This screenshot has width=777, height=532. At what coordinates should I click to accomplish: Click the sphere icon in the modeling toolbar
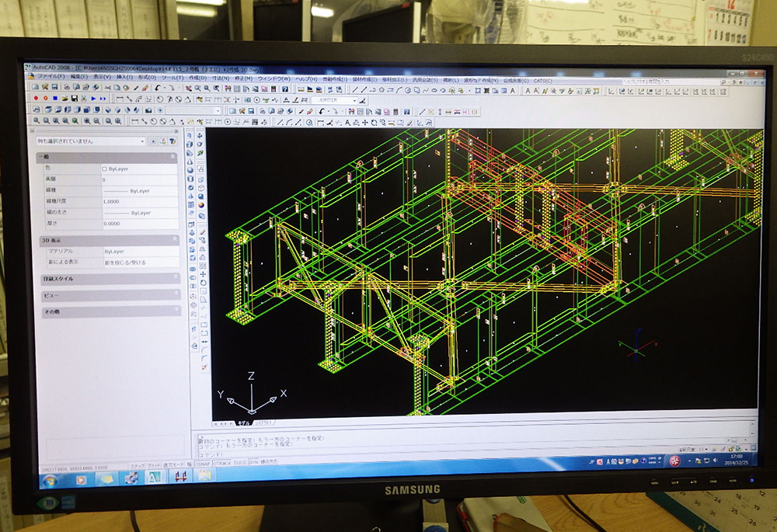click(191, 172)
